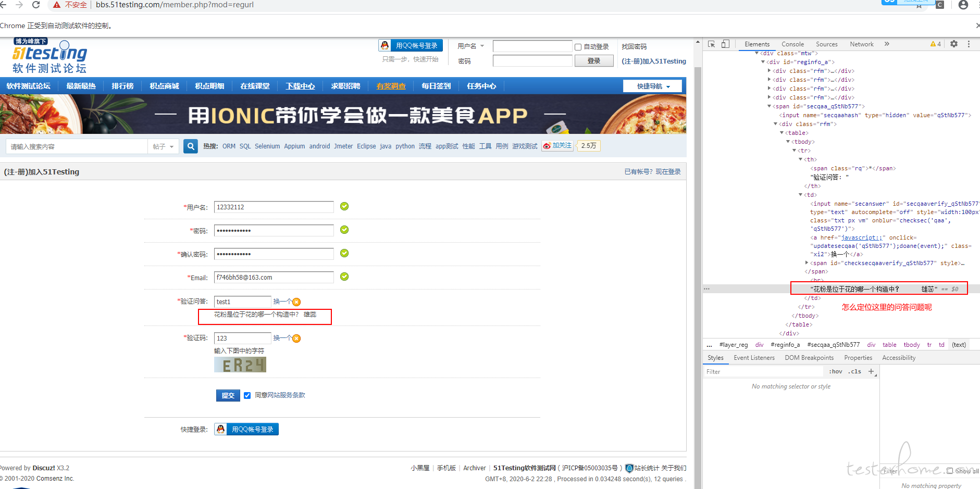Switch to the Console tab
This screenshot has height=489, width=980.
coord(792,44)
